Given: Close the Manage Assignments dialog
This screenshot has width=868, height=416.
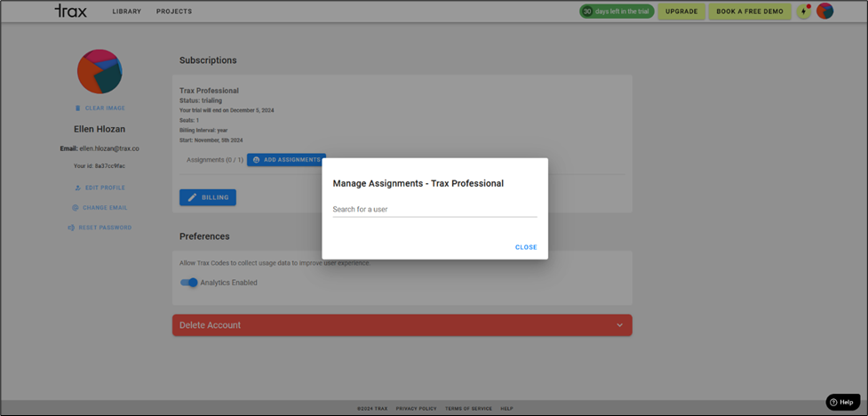Looking at the screenshot, I should click(x=526, y=247).
